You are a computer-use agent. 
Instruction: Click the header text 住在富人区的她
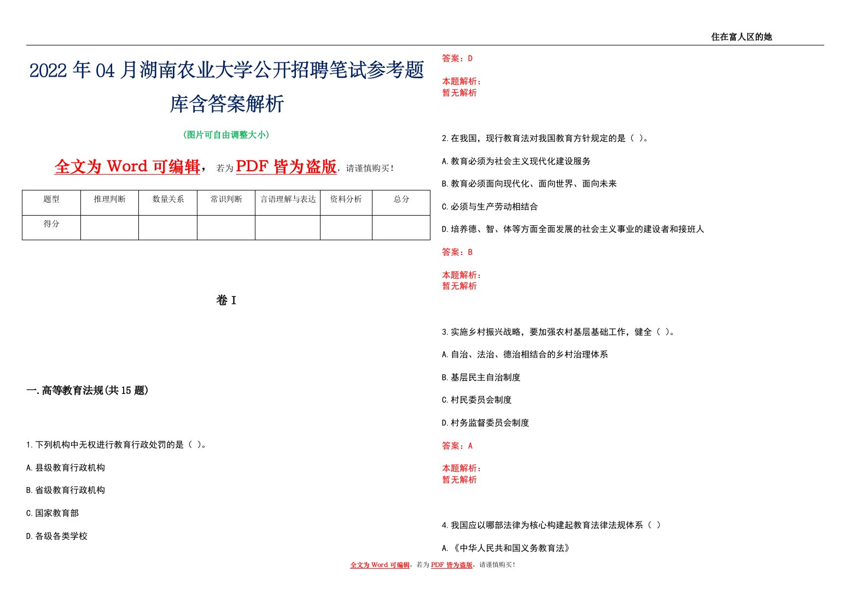pos(741,37)
